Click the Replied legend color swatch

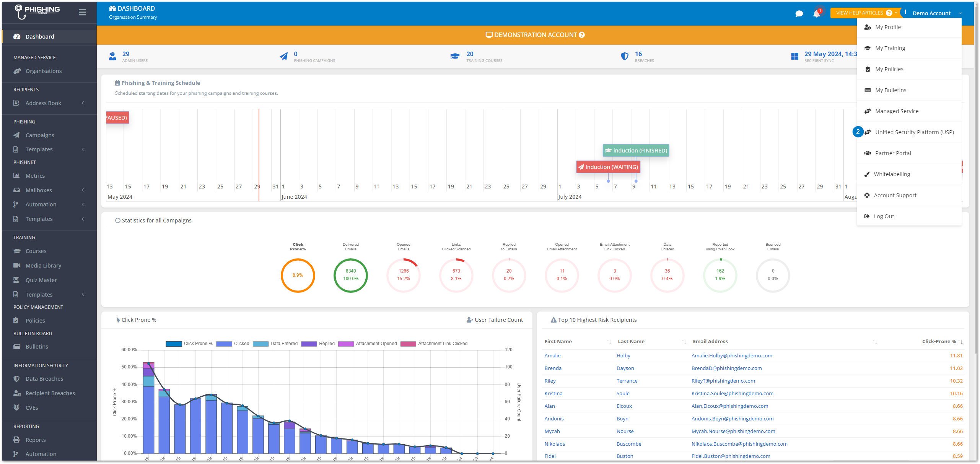click(309, 344)
